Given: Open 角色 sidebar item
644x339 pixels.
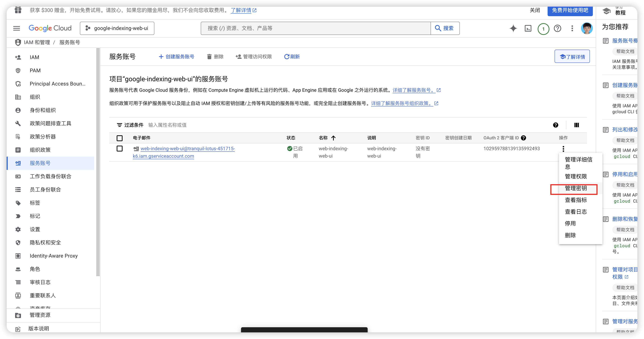Looking at the screenshot, I should (x=50, y=269).
